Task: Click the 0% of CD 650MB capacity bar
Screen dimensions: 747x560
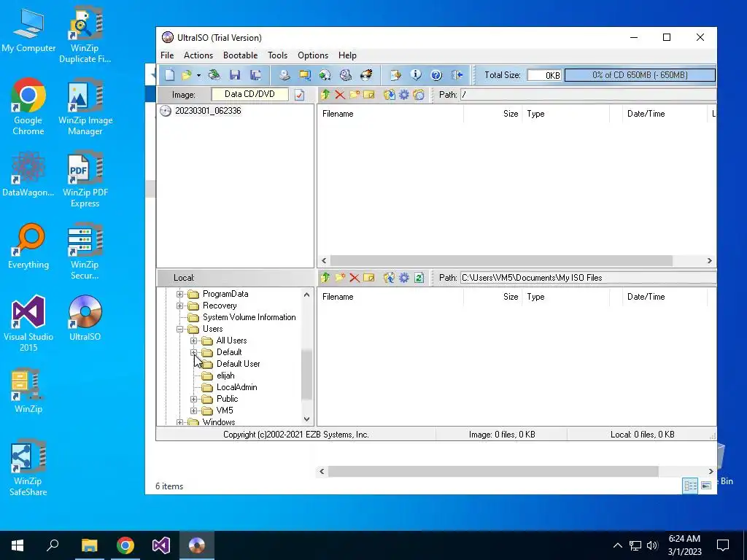Action: (640, 75)
